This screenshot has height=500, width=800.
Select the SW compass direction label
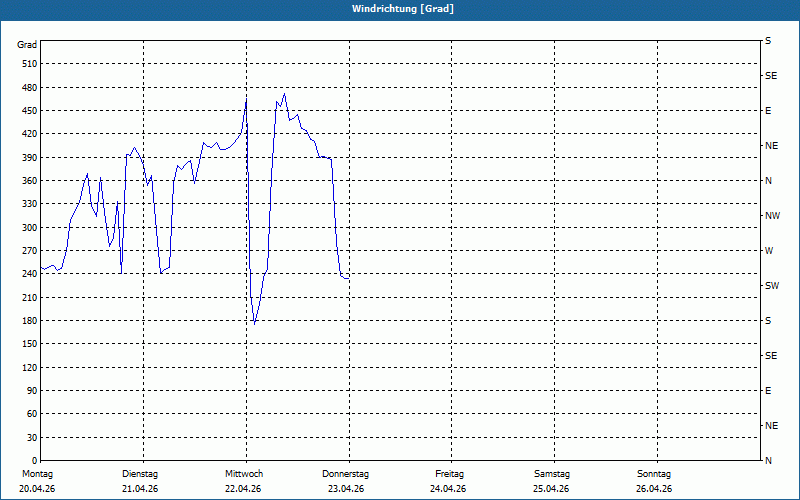click(x=772, y=286)
